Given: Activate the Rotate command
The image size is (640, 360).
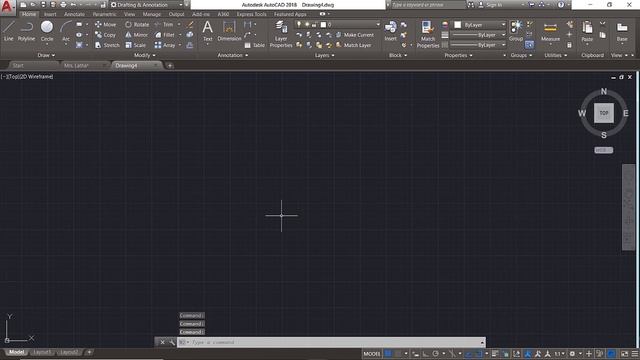Looking at the screenshot, I should (x=137, y=24).
